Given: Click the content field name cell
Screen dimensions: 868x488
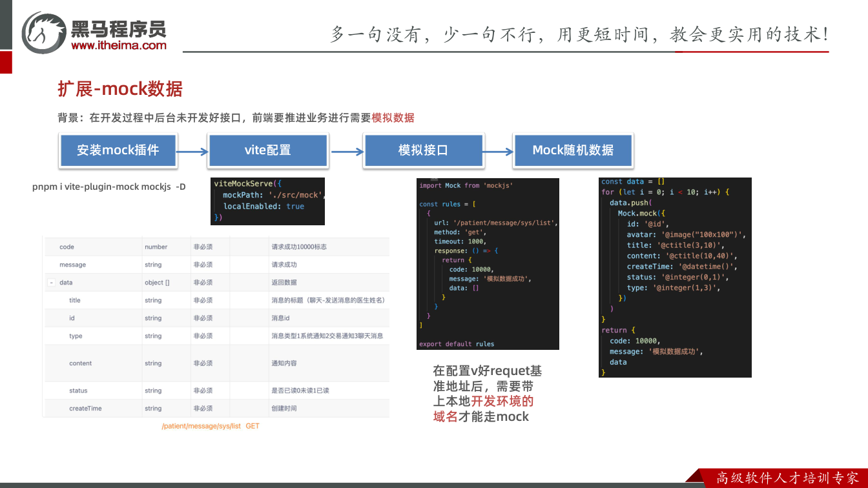Looking at the screenshot, I should 81,363.
